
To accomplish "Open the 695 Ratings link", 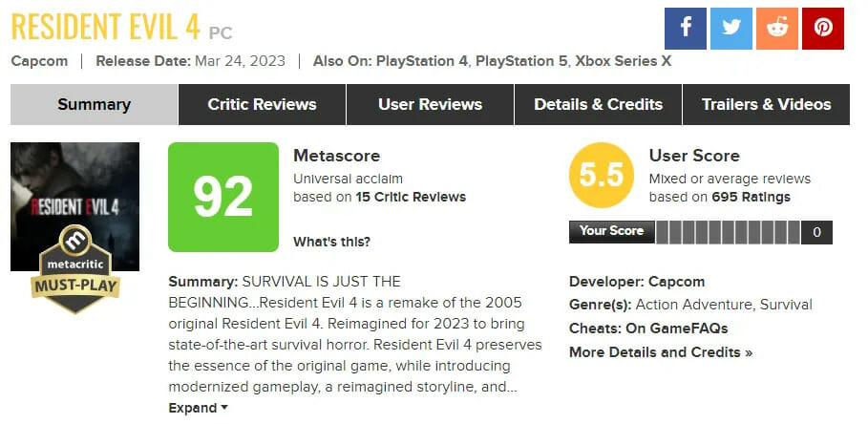I will click(x=752, y=197).
